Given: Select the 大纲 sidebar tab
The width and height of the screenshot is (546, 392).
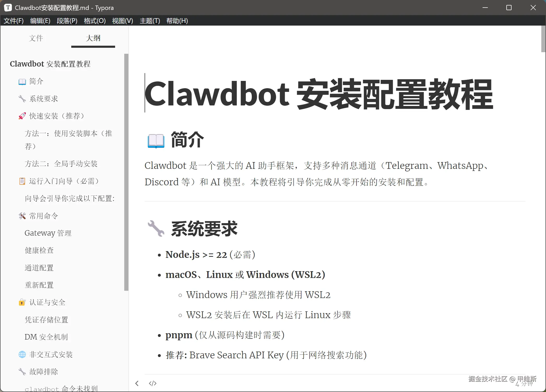Looking at the screenshot, I should point(93,38).
